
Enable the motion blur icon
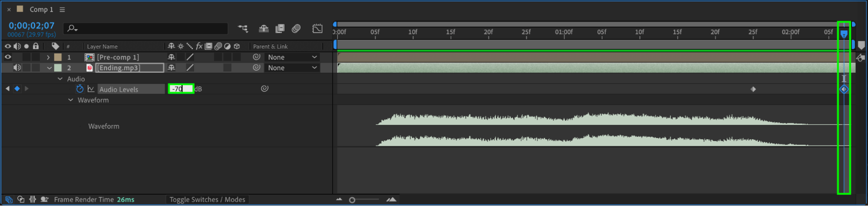[296, 29]
